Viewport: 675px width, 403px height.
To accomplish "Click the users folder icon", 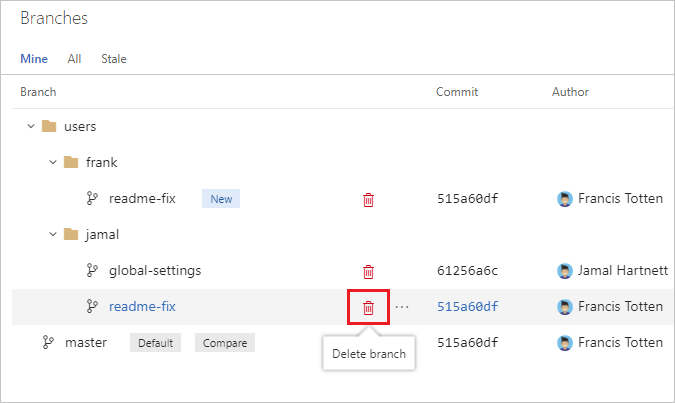I will pyautogui.click(x=49, y=126).
